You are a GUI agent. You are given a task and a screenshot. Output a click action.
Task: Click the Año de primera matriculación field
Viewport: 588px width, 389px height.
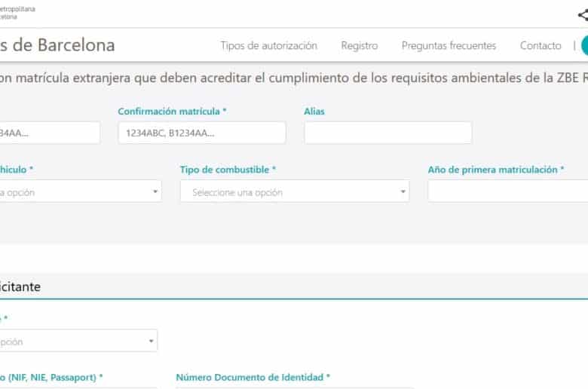coord(508,191)
